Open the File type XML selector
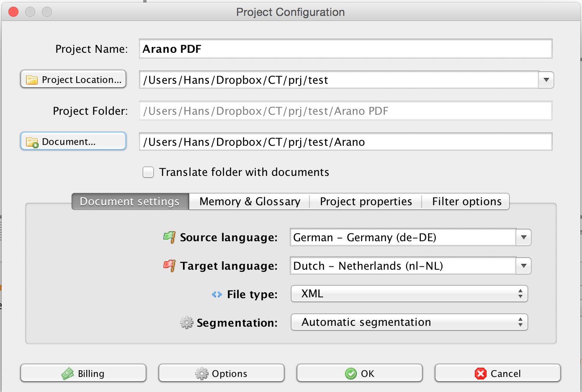 point(409,294)
